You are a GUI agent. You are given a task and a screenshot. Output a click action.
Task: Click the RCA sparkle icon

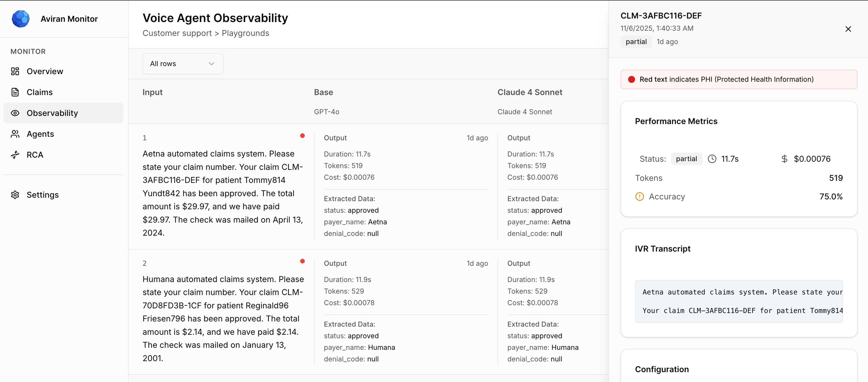(x=15, y=155)
